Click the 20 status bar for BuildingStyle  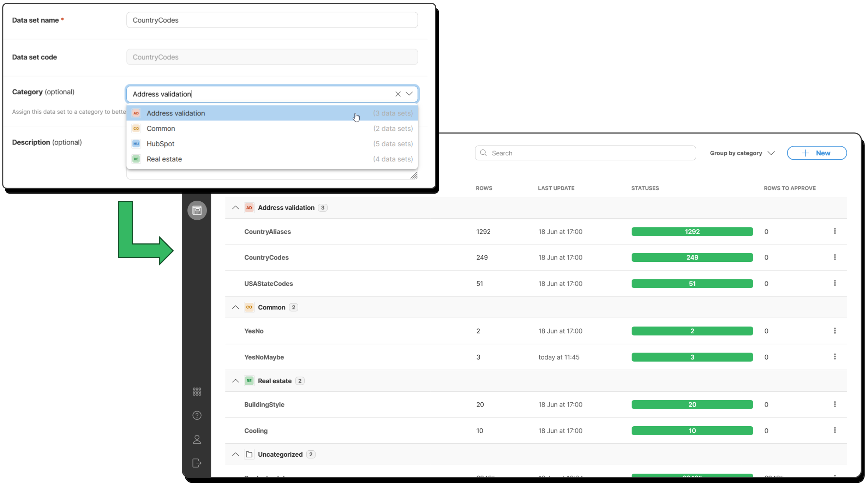(692, 404)
